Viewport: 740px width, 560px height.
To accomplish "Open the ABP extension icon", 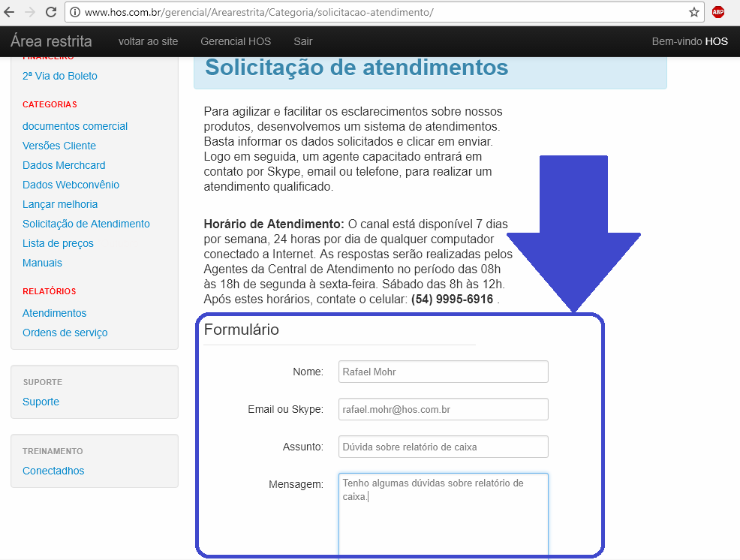I will (x=718, y=12).
